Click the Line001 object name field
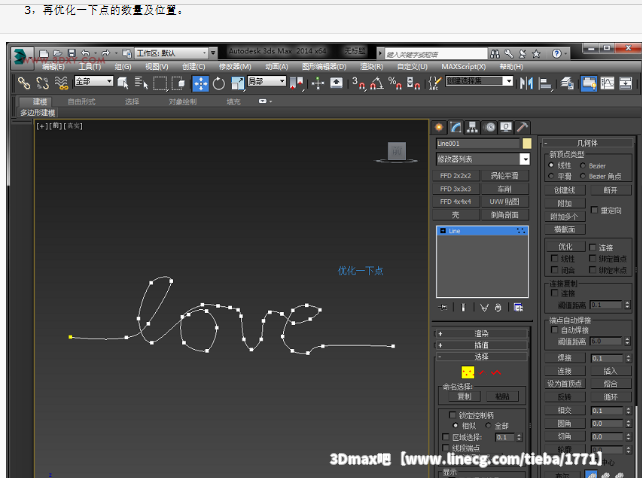The width and height of the screenshot is (642, 478). tap(477, 143)
